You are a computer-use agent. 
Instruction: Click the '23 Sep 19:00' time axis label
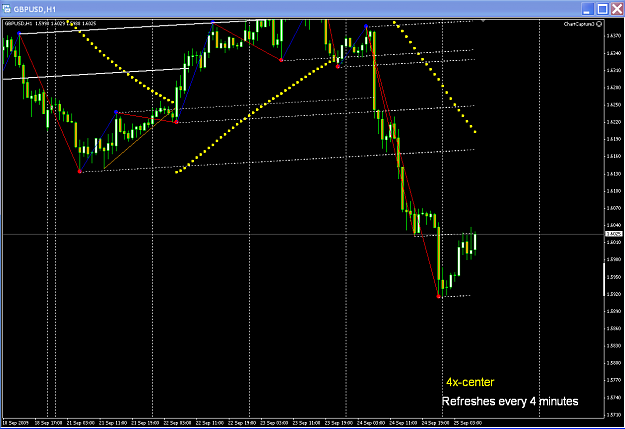pyautogui.click(x=339, y=423)
